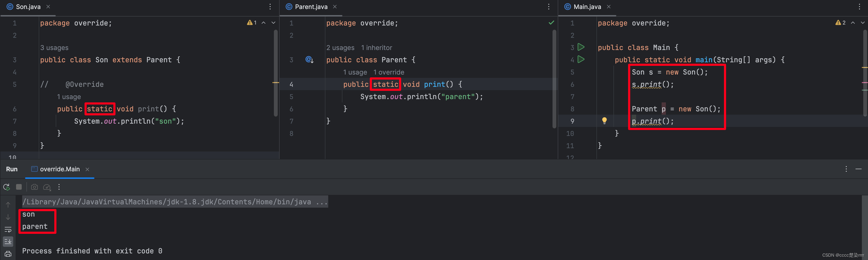The image size is (868, 260).
Task: Click 'p.print();' call in Main.java
Action: tap(653, 121)
